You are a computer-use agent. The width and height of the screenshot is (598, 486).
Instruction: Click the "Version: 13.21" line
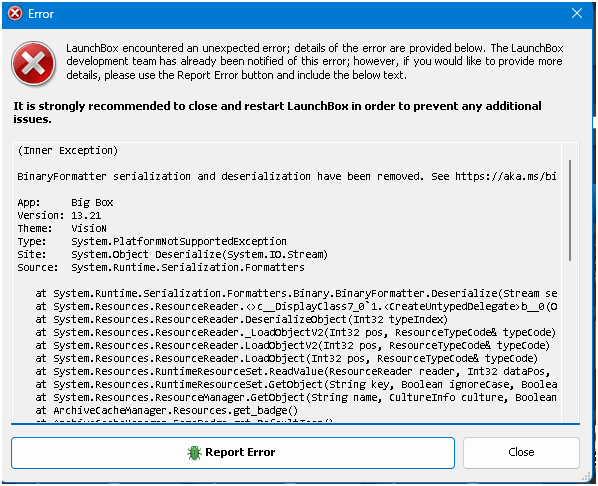[x=59, y=215]
